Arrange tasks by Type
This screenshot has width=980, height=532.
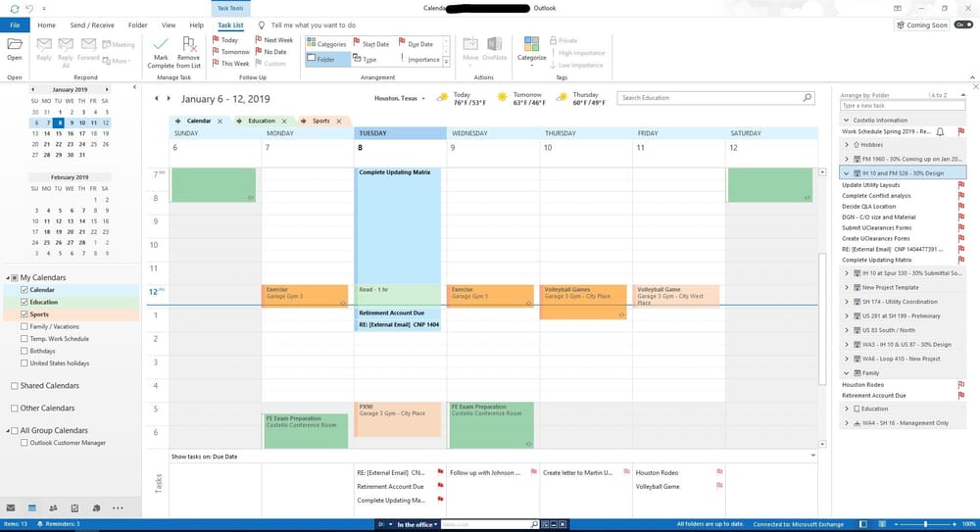click(365, 60)
